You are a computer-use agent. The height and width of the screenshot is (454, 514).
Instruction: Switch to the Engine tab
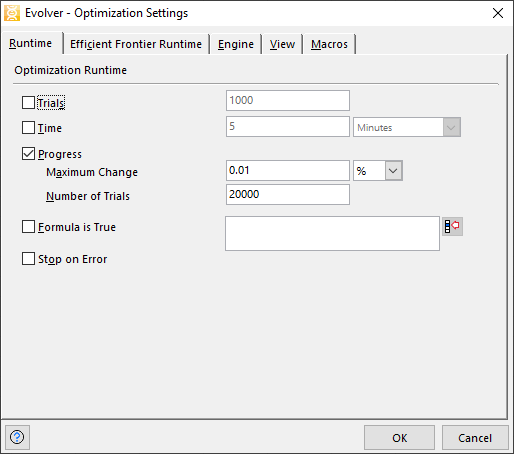pos(236,44)
